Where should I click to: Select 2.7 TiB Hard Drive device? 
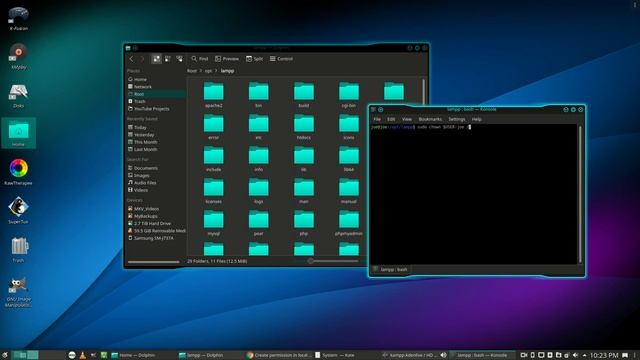156,224
